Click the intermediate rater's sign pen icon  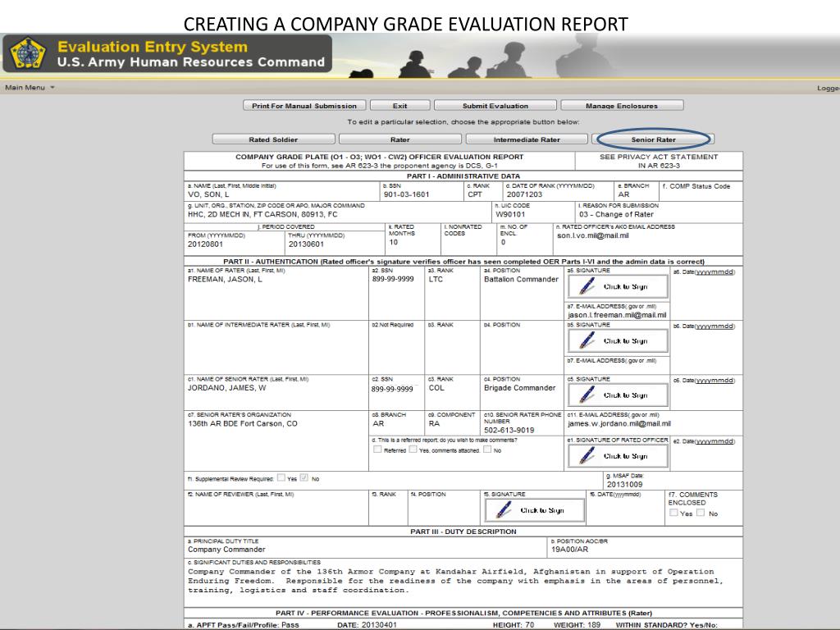[x=587, y=340]
